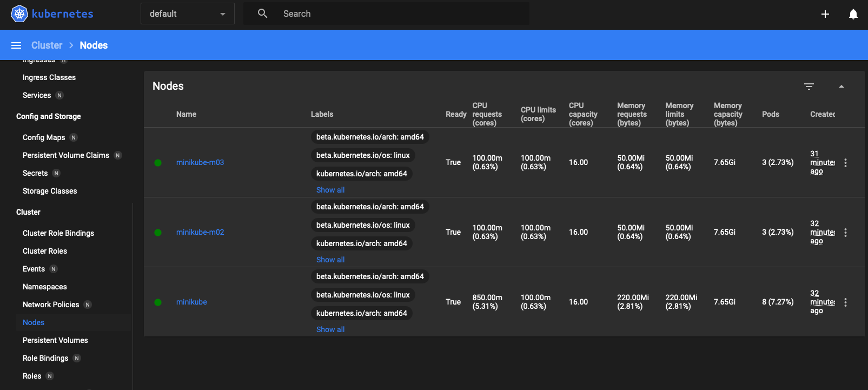Click beta.kubernetes.io/arch: amd64 chip on minikube row

pos(370,276)
